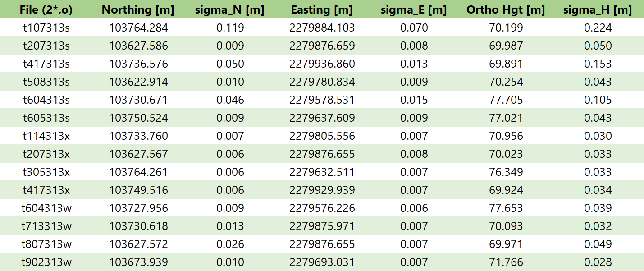This screenshot has height=271, width=644.
Task: Click Easting value 2279929.939
Action: click(x=322, y=190)
